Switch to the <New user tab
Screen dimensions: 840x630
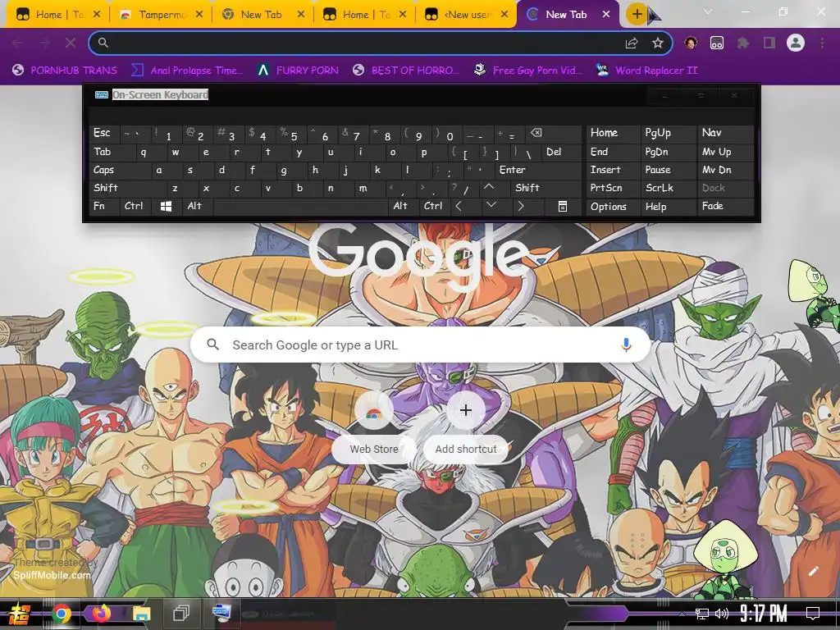466,15
